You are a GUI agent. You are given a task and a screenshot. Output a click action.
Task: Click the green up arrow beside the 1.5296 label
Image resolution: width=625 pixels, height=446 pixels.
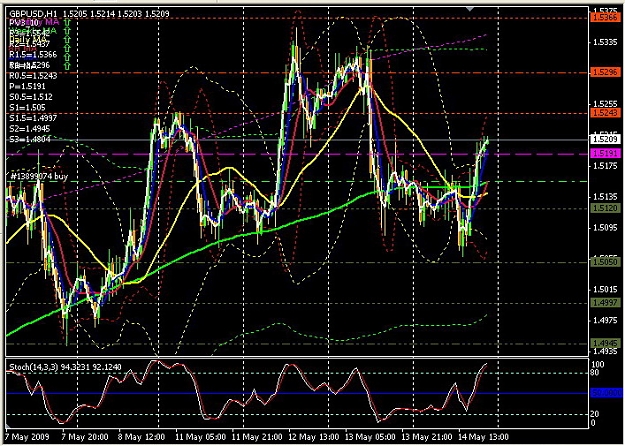click(67, 65)
